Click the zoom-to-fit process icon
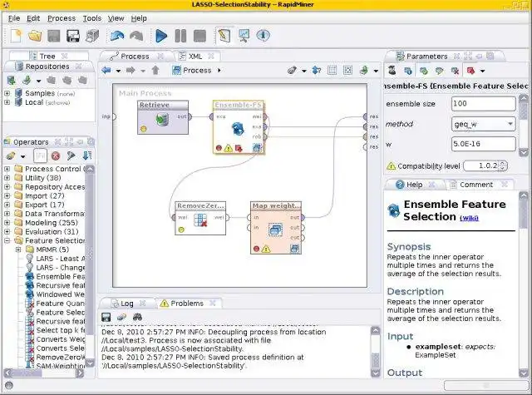Image resolution: width=532 pixels, height=395 pixels. (347, 70)
